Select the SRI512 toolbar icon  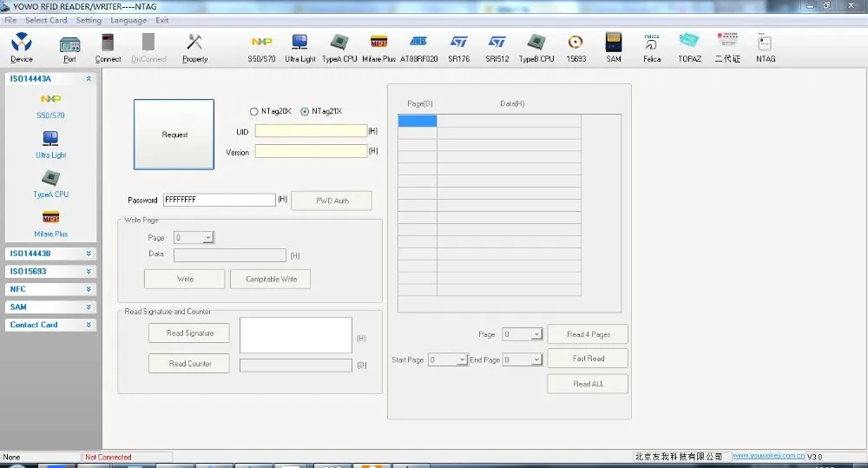coord(497,47)
